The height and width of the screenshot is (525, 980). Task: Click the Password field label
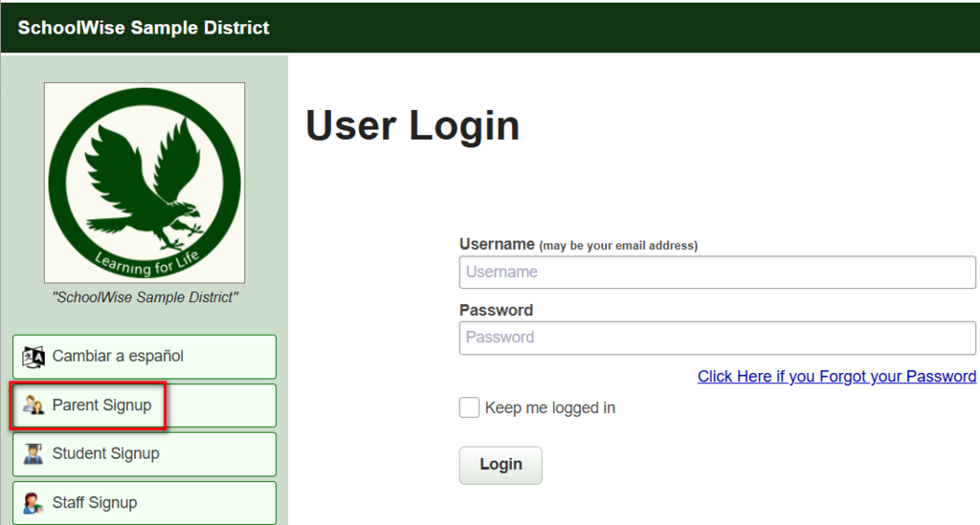tap(496, 311)
